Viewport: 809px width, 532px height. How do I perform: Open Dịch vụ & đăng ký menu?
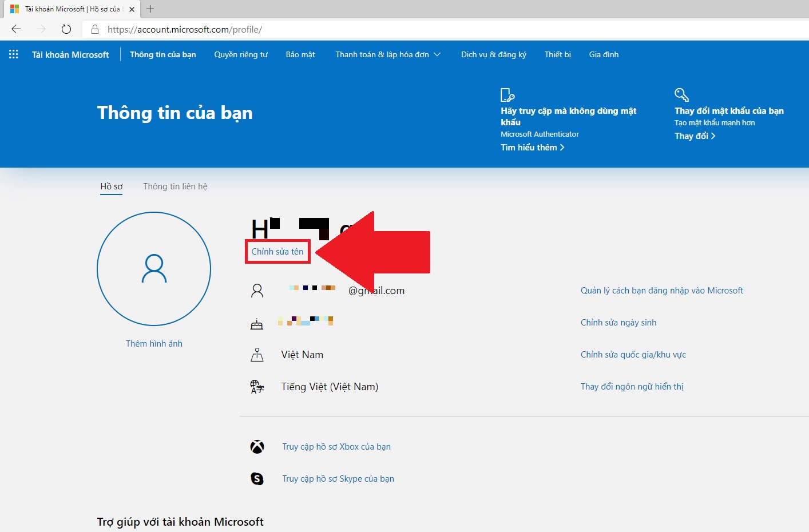click(494, 54)
